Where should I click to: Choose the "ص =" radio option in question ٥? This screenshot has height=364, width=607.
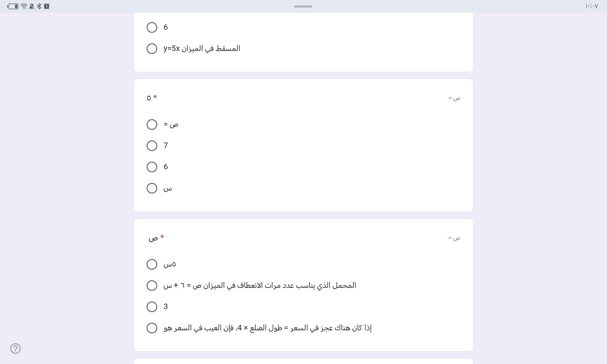point(152,124)
